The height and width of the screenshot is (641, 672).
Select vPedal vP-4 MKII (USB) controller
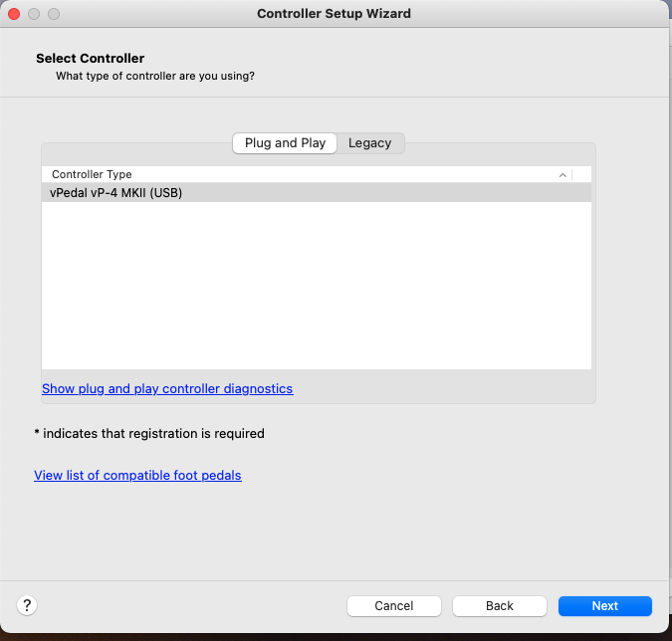click(116, 193)
